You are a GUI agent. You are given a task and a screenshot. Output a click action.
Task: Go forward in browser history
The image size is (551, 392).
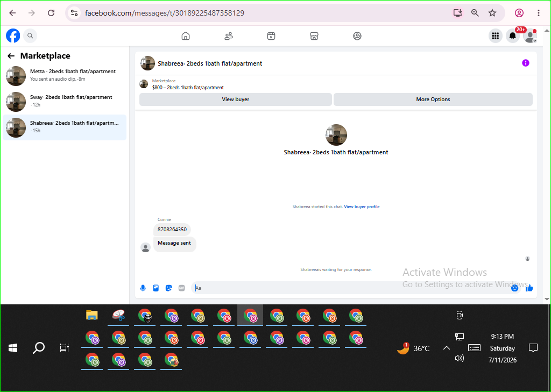tap(32, 13)
